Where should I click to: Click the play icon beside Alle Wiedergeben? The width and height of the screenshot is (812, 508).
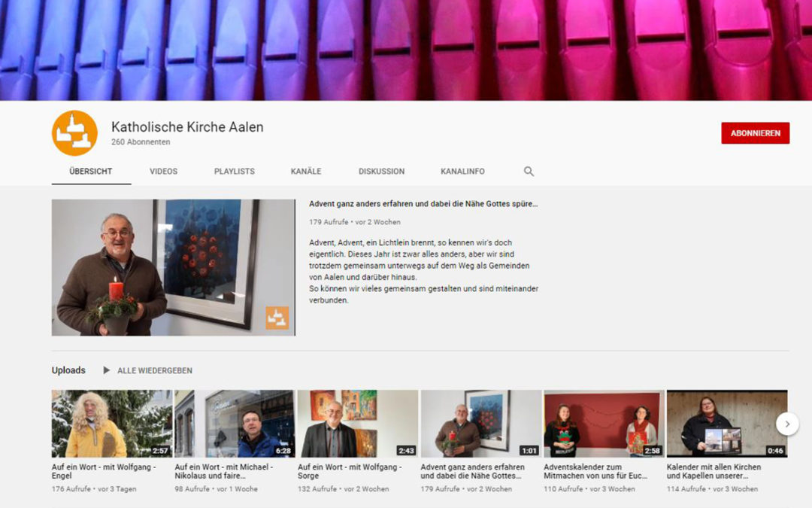click(106, 370)
